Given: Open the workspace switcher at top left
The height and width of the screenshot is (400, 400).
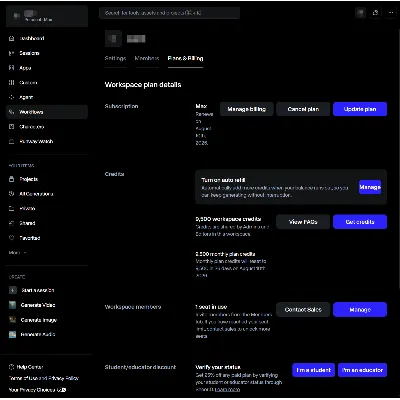Looking at the screenshot, I should tap(47, 16).
